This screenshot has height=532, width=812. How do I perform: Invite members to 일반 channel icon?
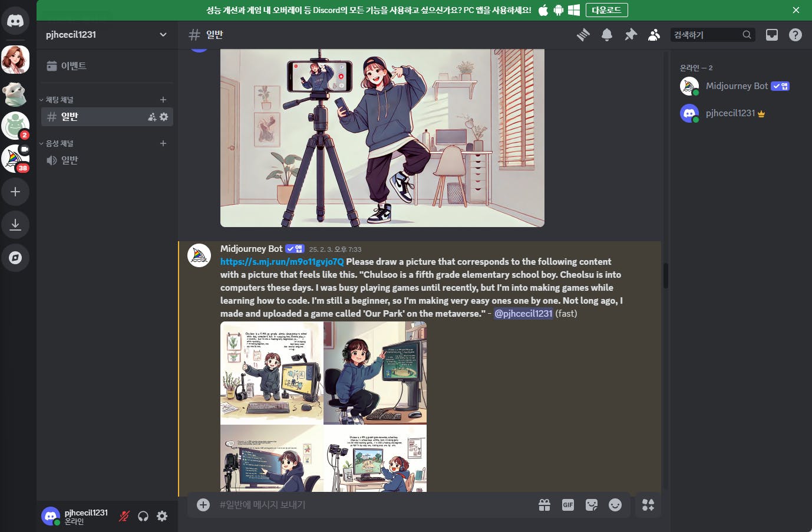pyautogui.click(x=152, y=117)
